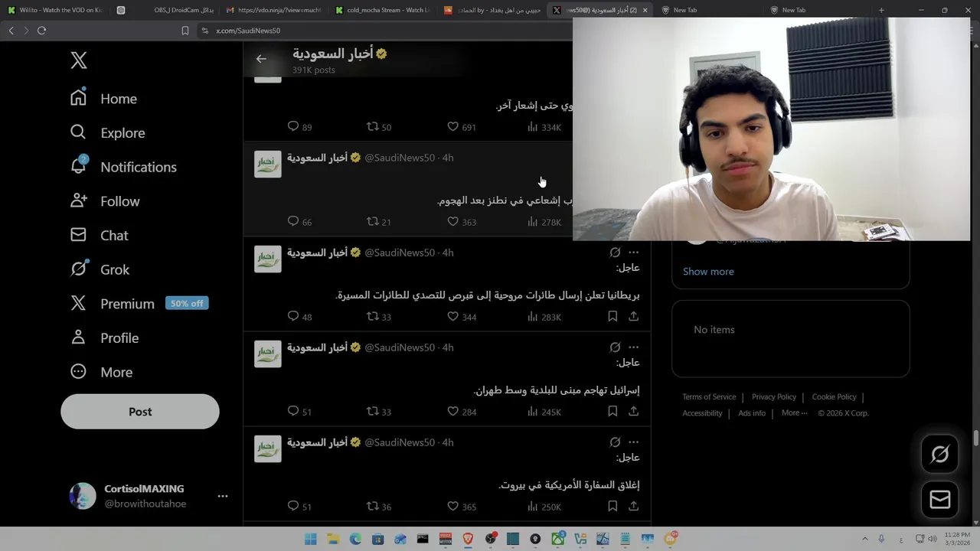Screen dimensions: 980x551
Task: Click the CortisolMAXING account avatar
Action: [x=83, y=496]
